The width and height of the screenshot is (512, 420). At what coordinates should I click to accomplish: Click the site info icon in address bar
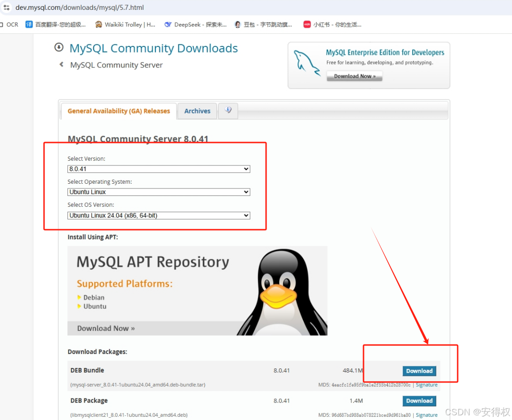click(x=6, y=7)
